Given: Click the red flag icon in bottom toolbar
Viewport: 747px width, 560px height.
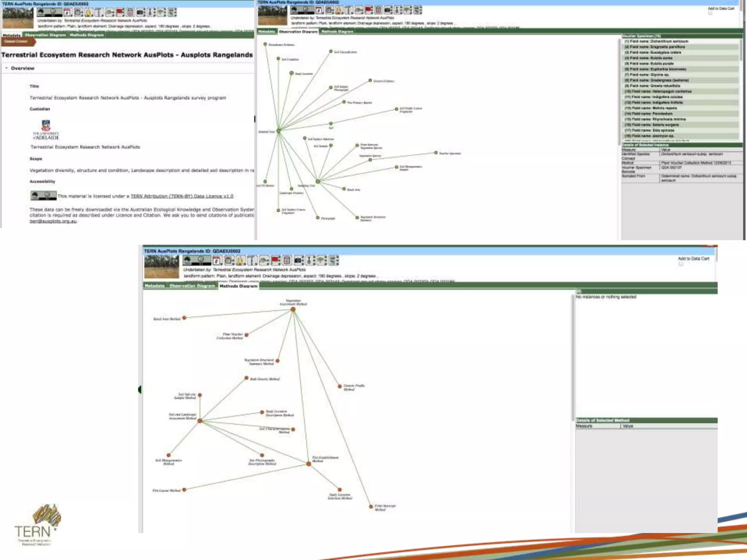Looking at the screenshot, I should click(276, 260).
